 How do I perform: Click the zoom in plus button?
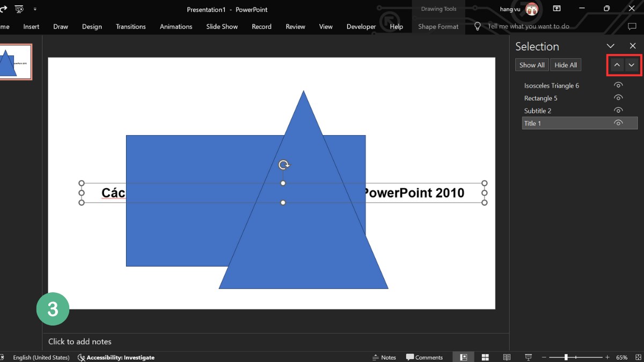coord(607,357)
